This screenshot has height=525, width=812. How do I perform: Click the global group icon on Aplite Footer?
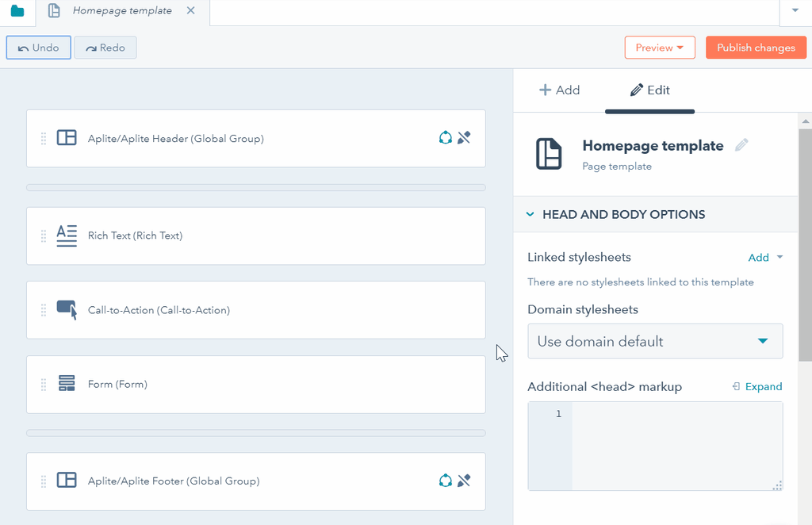point(446,481)
